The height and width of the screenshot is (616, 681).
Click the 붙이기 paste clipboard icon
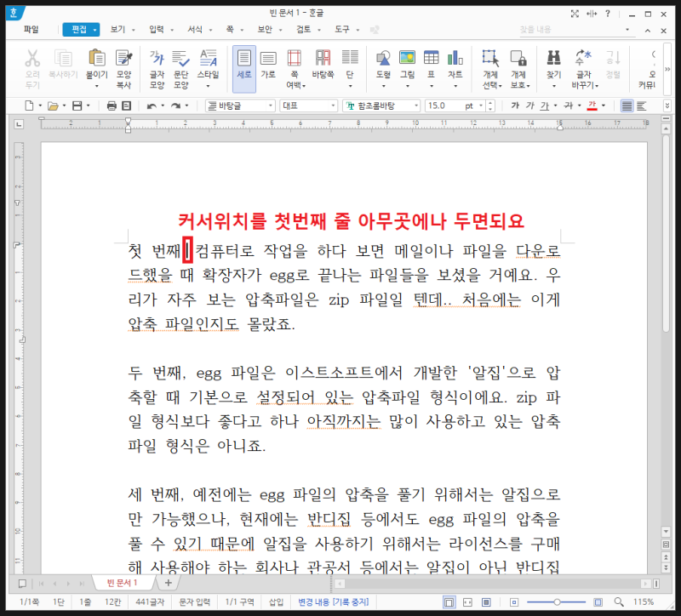coord(96,58)
